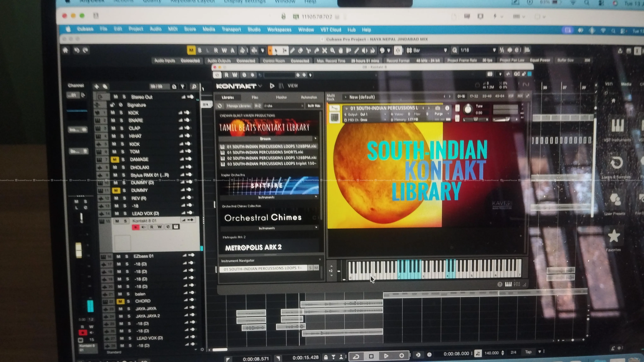Open the Transport menu
The width and height of the screenshot is (644, 362).
(231, 29)
